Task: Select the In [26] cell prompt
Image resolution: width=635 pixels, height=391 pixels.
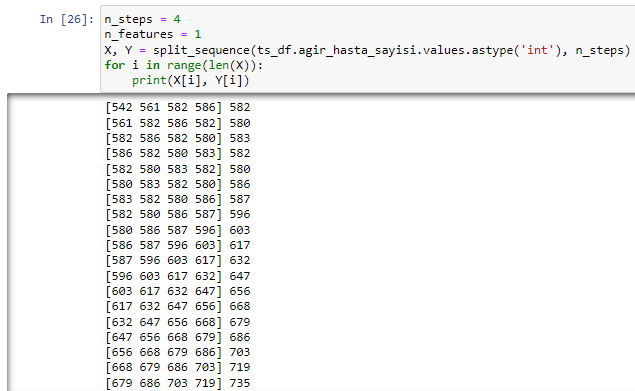Action: click(x=67, y=19)
